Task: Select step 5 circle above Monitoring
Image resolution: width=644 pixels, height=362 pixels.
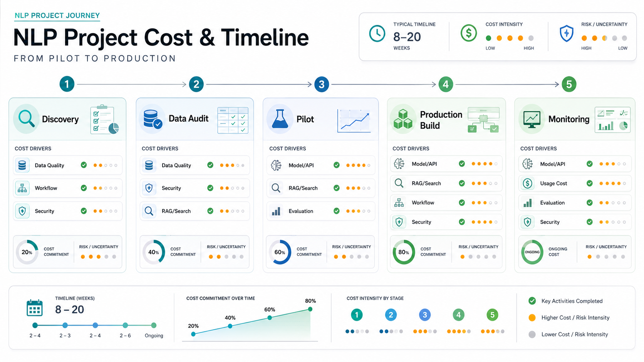Action: pyautogui.click(x=569, y=84)
